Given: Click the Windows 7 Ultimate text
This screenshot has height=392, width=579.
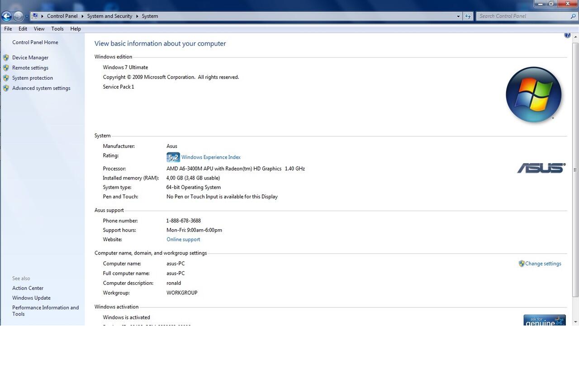Looking at the screenshot, I should [x=125, y=67].
